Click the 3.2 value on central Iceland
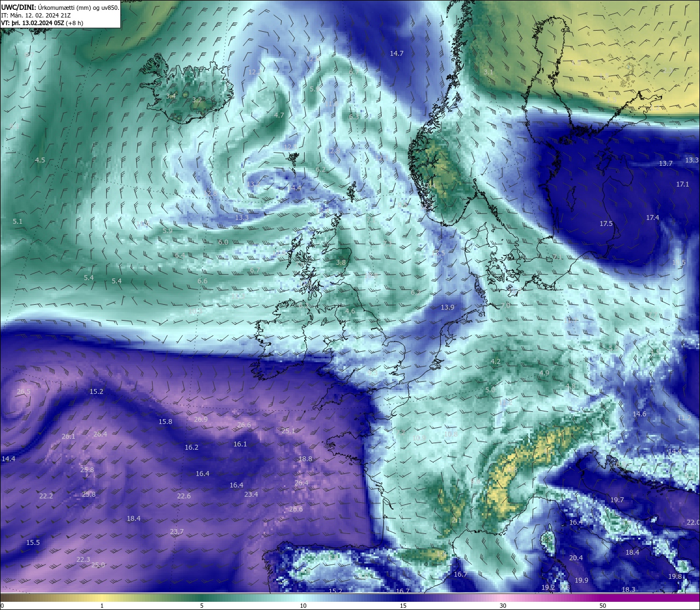700x610 pixels. (x=197, y=100)
